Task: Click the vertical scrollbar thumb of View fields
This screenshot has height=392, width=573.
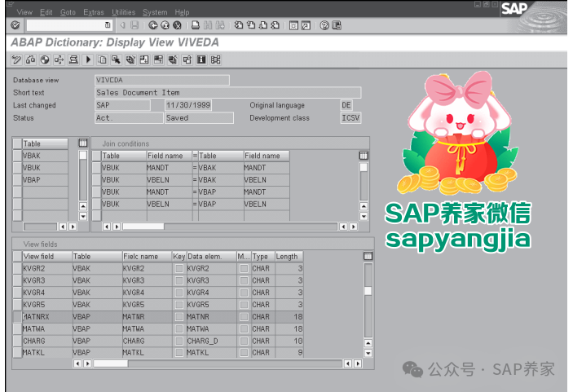Action: [368, 291]
